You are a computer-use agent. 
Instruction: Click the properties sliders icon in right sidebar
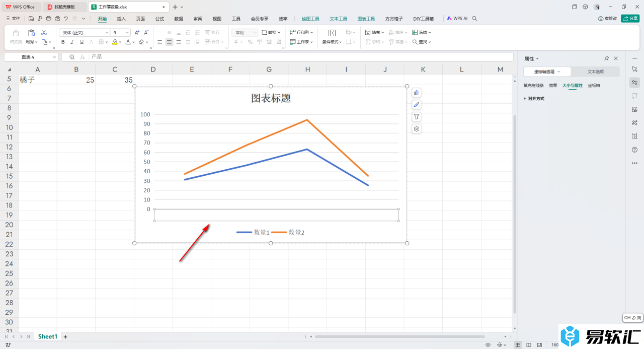pos(634,82)
